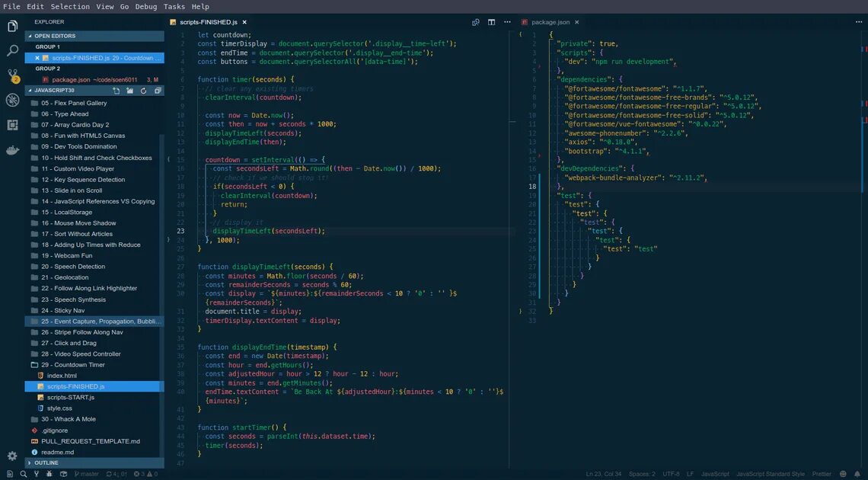Image resolution: width=868 pixels, height=480 pixels.
Task: Collapse all folders in JAVASCRIPT30 explorer
Action: pos(157,90)
